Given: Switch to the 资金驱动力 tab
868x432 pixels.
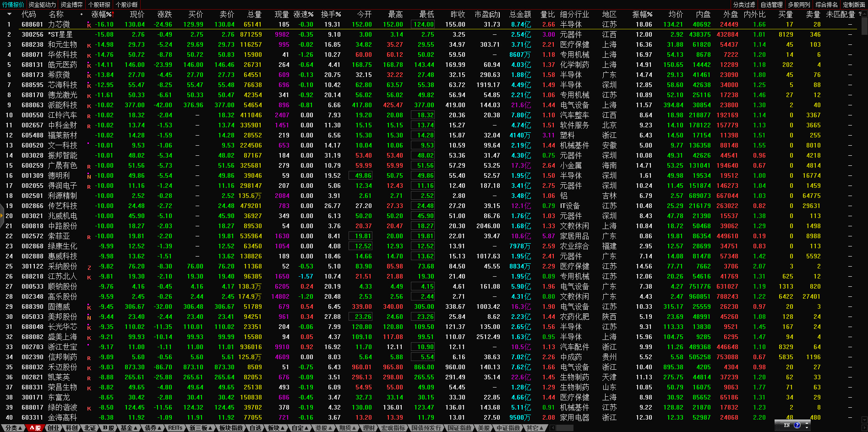Looking at the screenshot, I should click(42, 5).
